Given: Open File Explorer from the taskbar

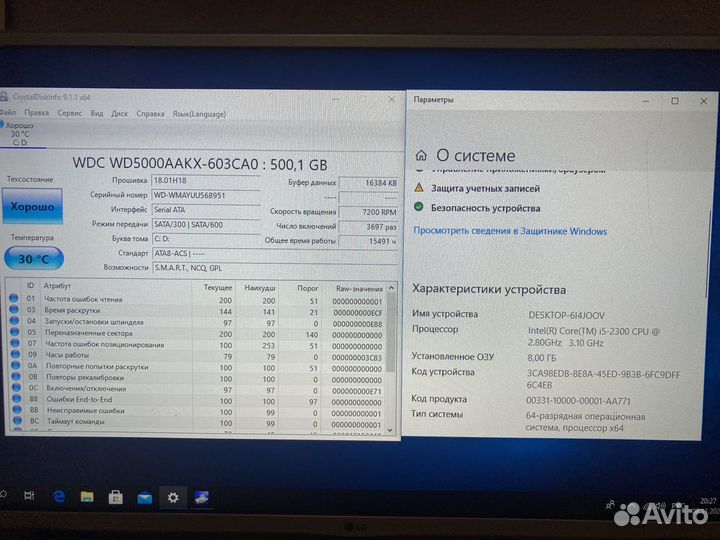Looking at the screenshot, I should coord(87,497).
